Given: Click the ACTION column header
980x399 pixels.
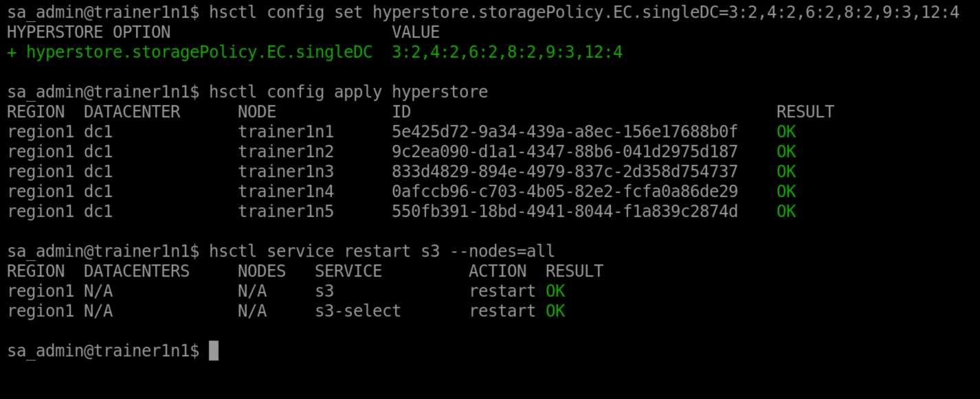Looking at the screenshot, I should pos(498,271).
